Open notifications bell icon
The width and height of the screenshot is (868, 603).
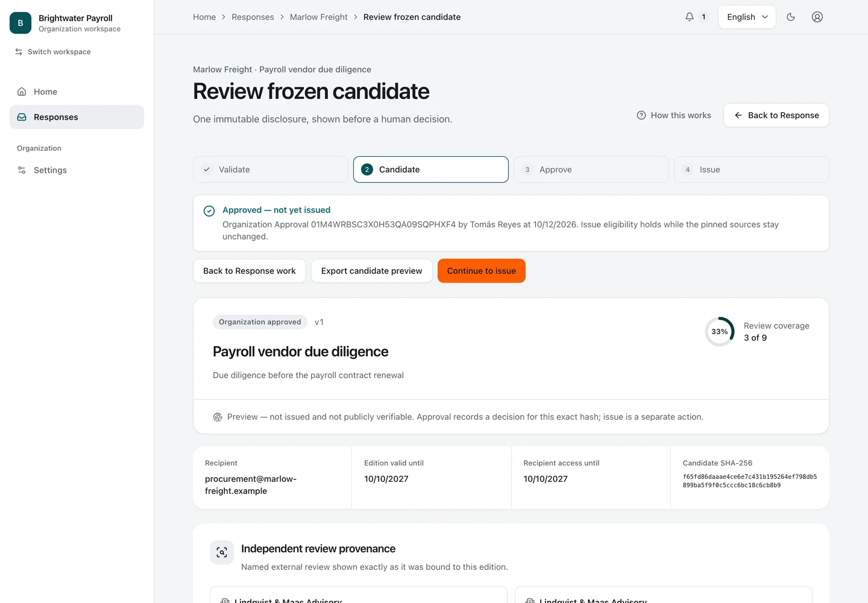click(690, 17)
